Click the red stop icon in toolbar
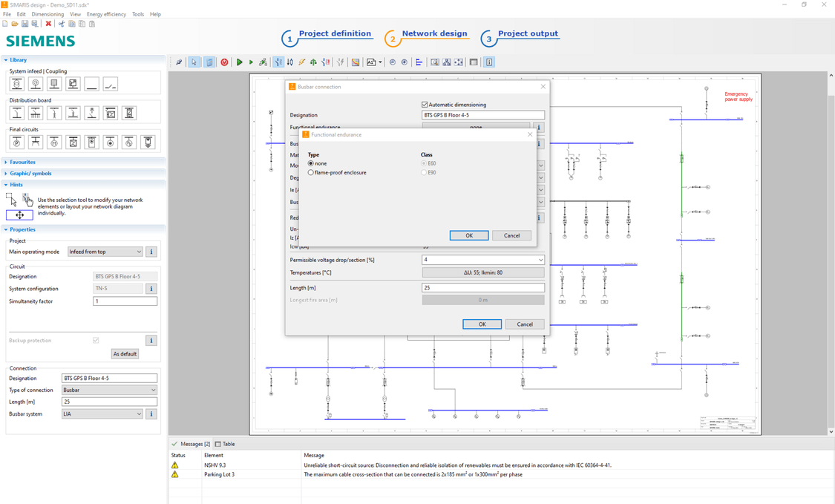 (224, 62)
